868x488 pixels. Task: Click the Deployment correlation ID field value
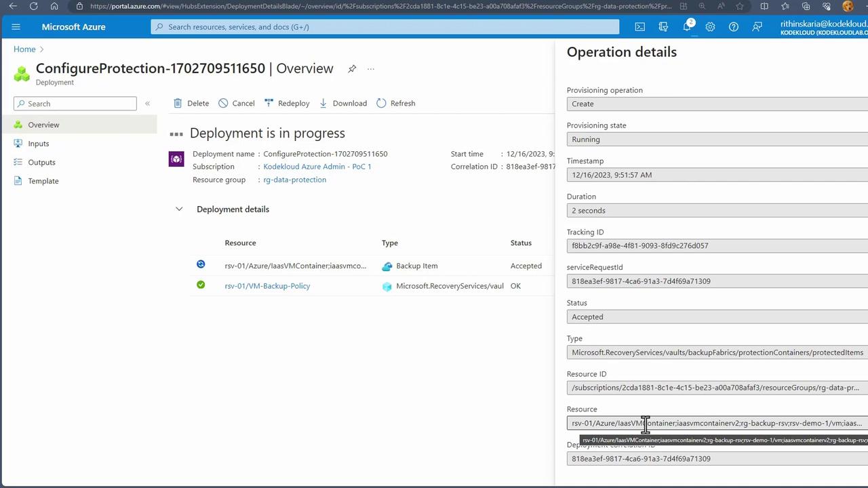pyautogui.click(x=717, y=459)
